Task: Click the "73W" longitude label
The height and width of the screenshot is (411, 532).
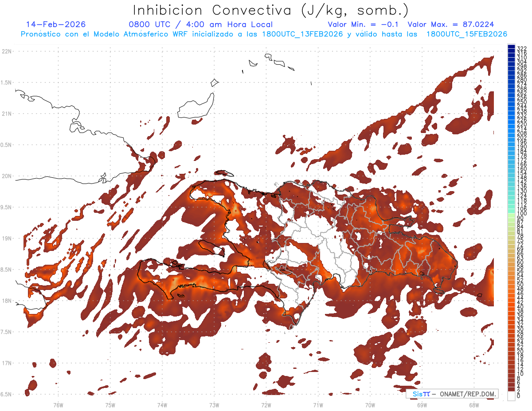Action: pos(214,405)
